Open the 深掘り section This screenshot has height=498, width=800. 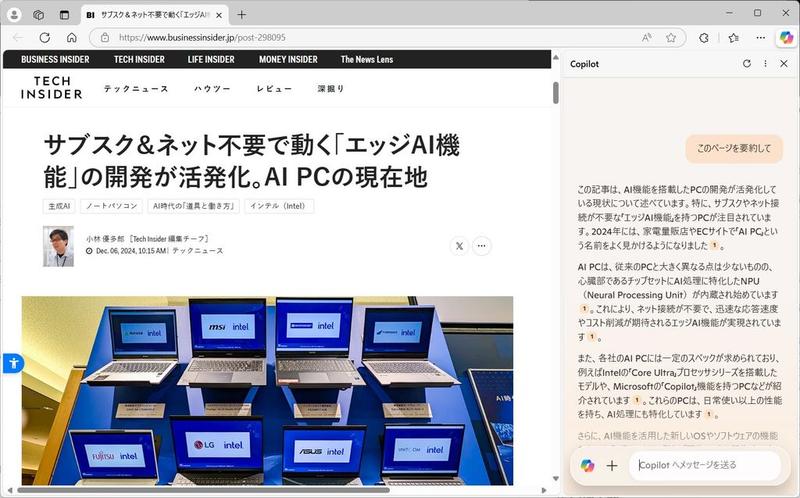click(331, 88)
